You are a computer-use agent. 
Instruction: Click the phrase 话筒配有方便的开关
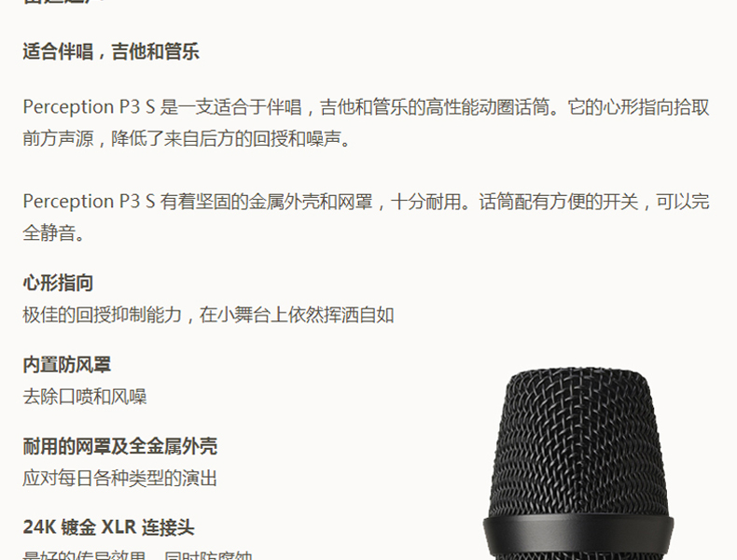pos(559,202)
